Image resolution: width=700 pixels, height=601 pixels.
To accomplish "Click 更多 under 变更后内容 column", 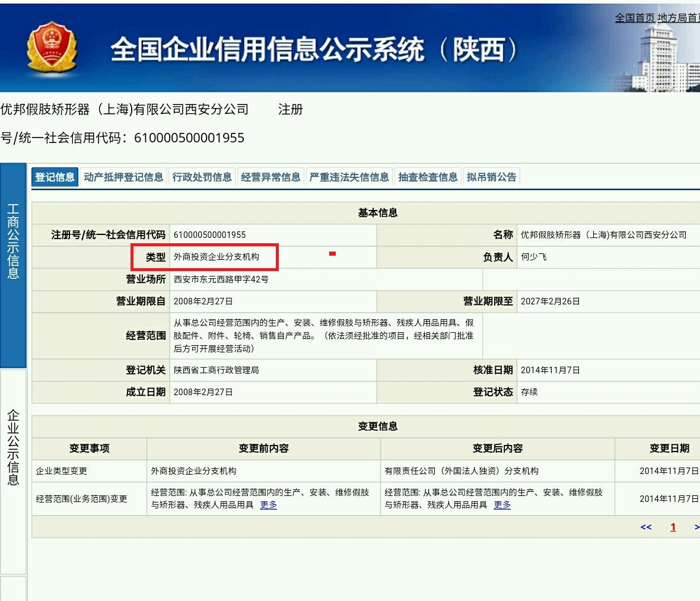I will click(502, 505).
